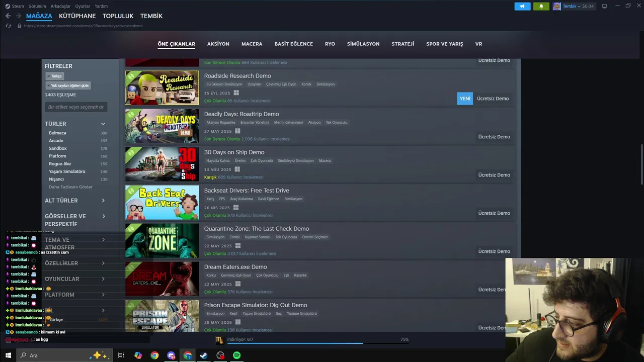Image resolution: width=644 pixels, height=362 pixels.
Task: Open the announcements megaphone button
Action: pyautogui.click(x=522, y=6)
